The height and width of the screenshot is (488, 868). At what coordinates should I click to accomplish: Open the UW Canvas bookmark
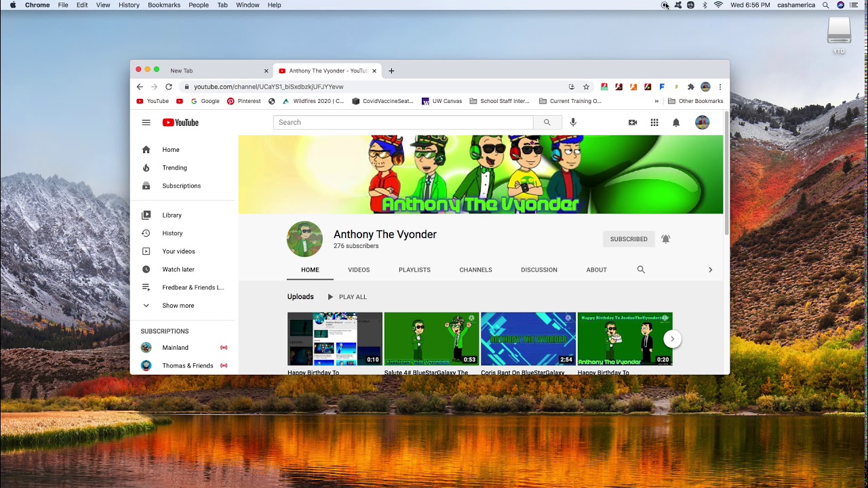pyautogui.click(x=441, y=101)
